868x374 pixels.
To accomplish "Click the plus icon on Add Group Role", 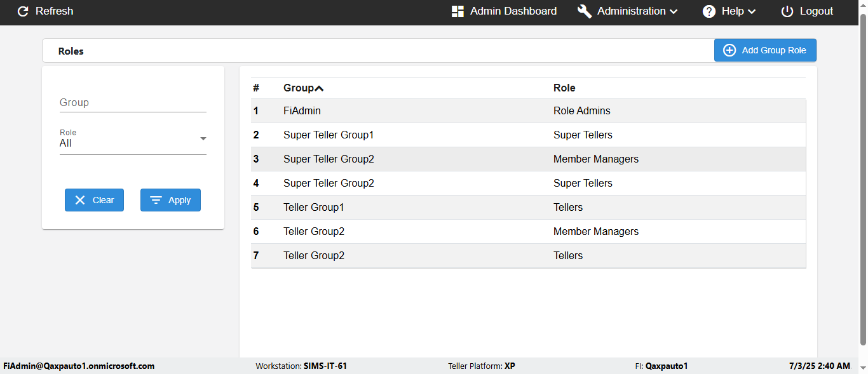I will click(x=729, y=50).
